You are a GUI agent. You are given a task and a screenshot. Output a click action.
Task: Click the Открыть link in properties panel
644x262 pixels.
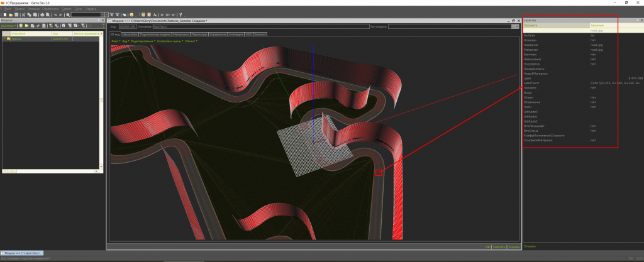pyautogui.click(x=530, y=246)
